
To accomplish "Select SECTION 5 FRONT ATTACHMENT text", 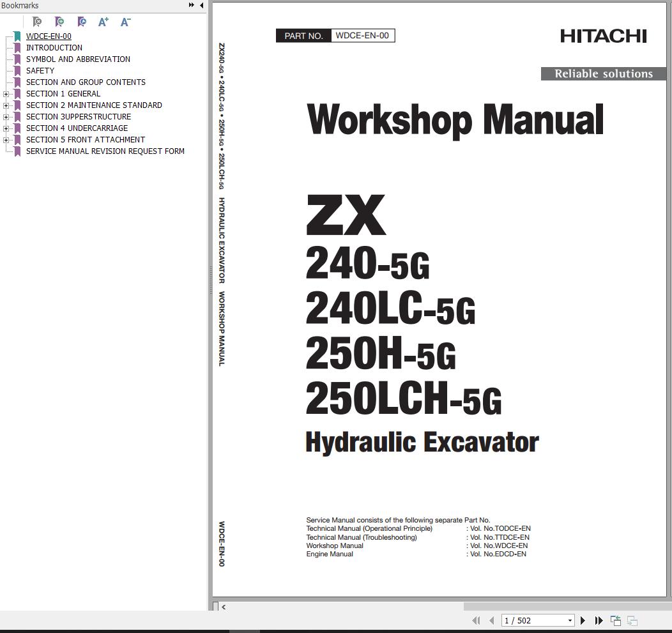I will (86, 140).
